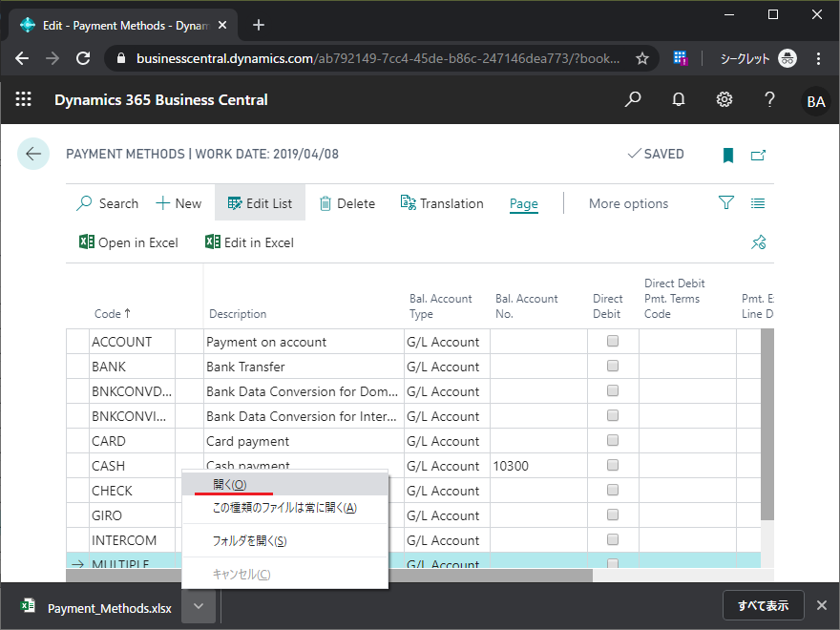Viewport: 840px width, 630px height.
Task: Click the browser forward arrow
Action: coord(52,58)
